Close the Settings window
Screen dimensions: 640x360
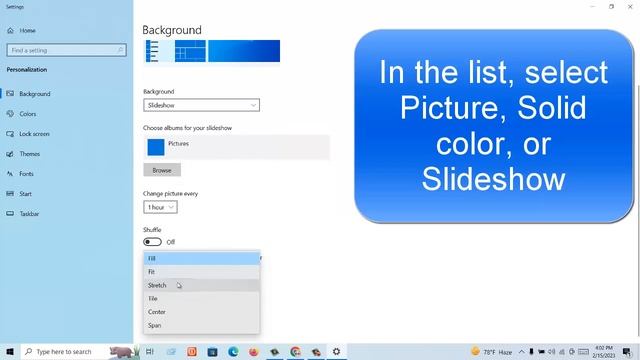click(x=630, y=7)
